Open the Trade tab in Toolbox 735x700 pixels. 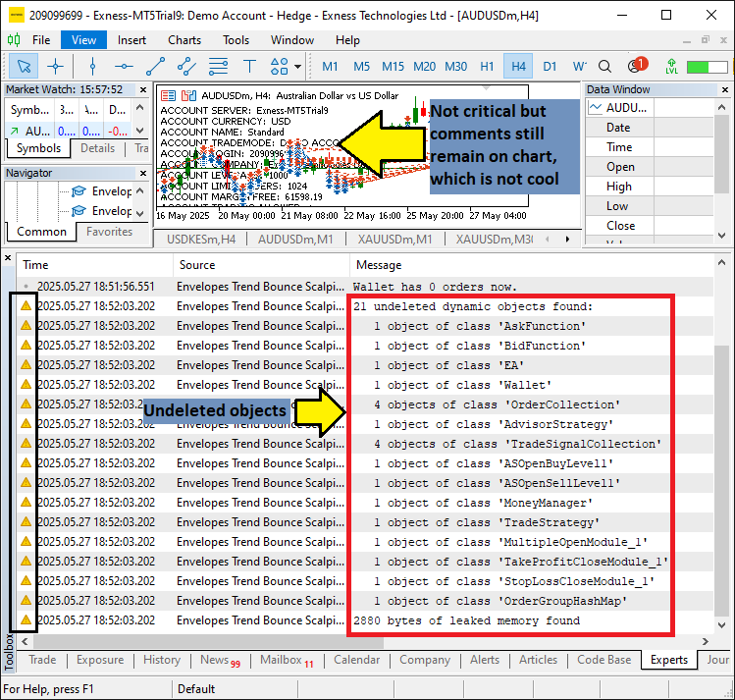42,660
